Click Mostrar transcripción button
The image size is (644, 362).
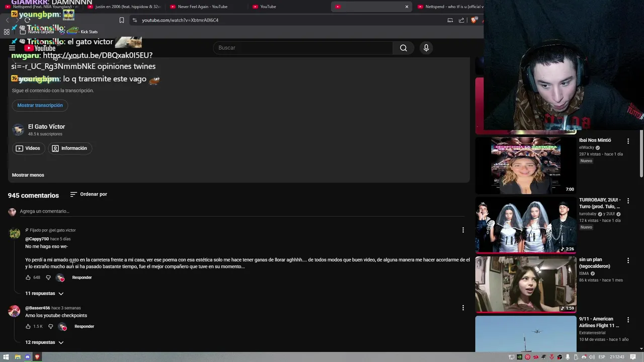tap(40, 105)
